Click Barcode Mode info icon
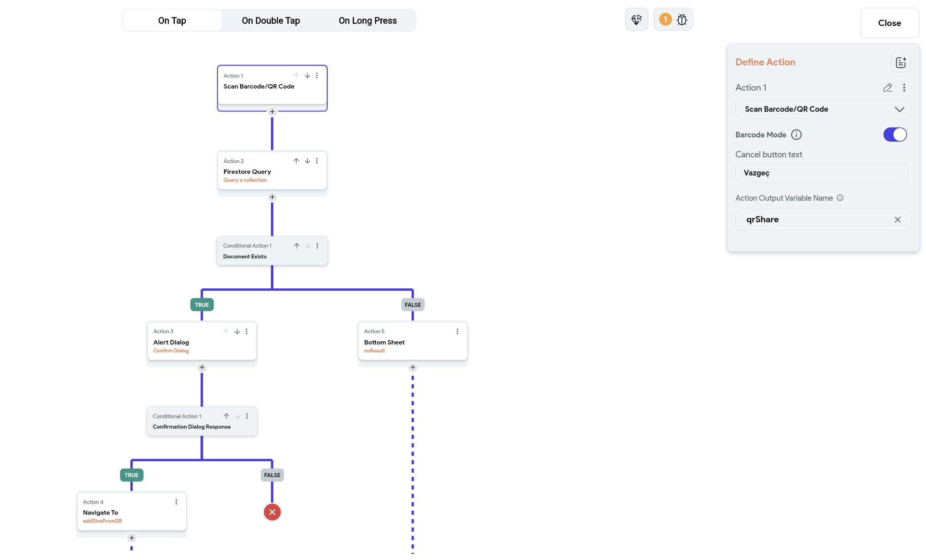926x560 pixels. [x=796, y=135]
